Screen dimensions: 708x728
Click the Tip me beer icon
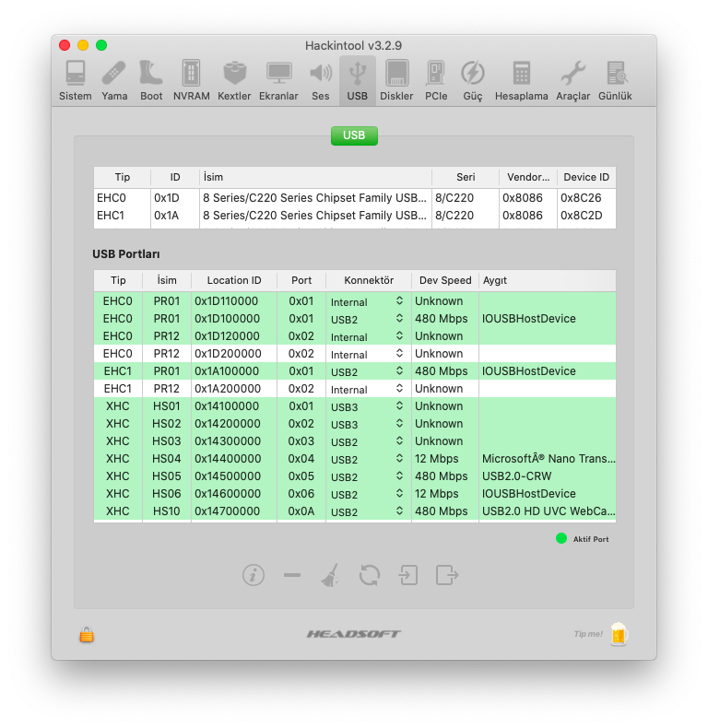(x=619, y=634)
